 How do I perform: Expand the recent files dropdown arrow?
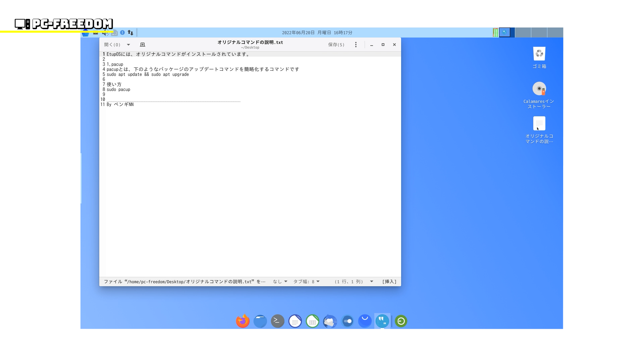(x=128, y=45)
